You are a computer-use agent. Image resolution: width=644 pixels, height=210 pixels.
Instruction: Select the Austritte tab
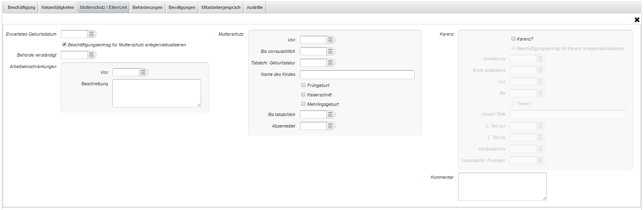click(x=254, y=7)
